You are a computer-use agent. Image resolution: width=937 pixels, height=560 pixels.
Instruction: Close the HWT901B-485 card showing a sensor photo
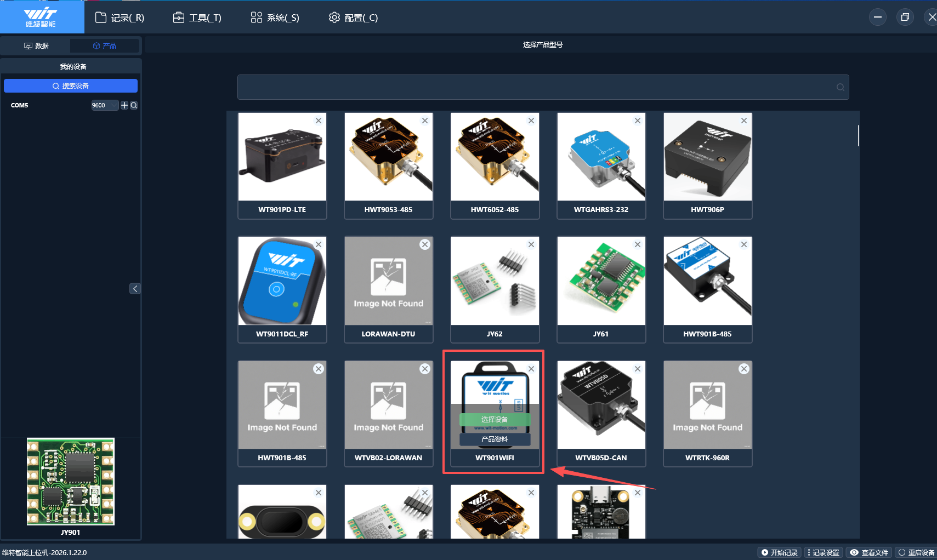744,244
